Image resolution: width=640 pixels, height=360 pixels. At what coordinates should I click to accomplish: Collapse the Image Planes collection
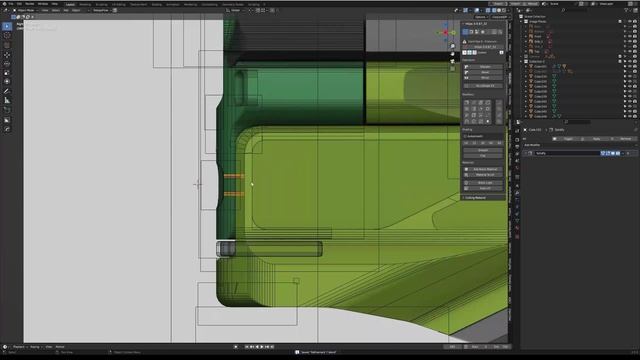pos(521,21)
